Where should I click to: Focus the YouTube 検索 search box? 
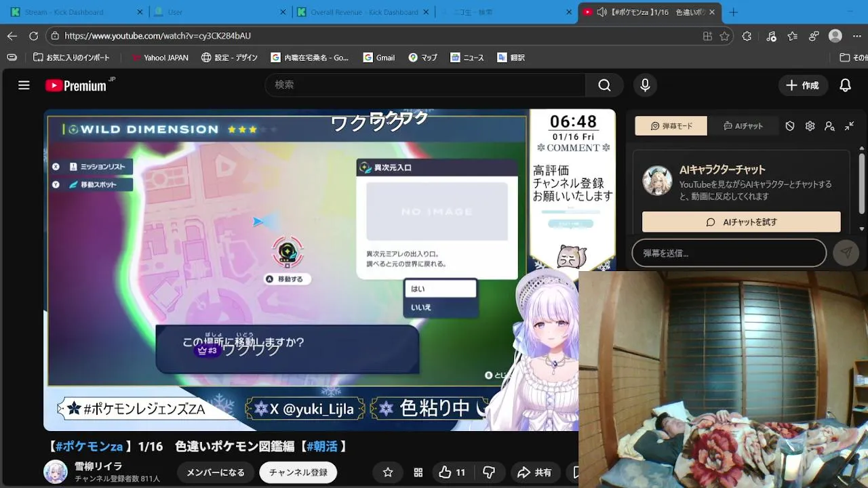(x=425, y=85)
